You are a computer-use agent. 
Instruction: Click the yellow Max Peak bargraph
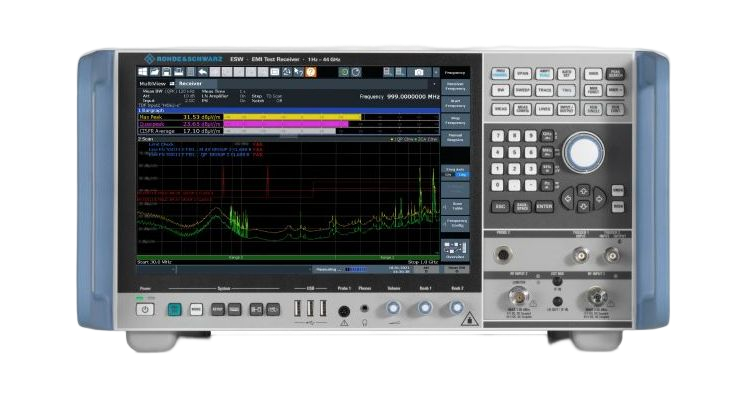click(290, 117)
